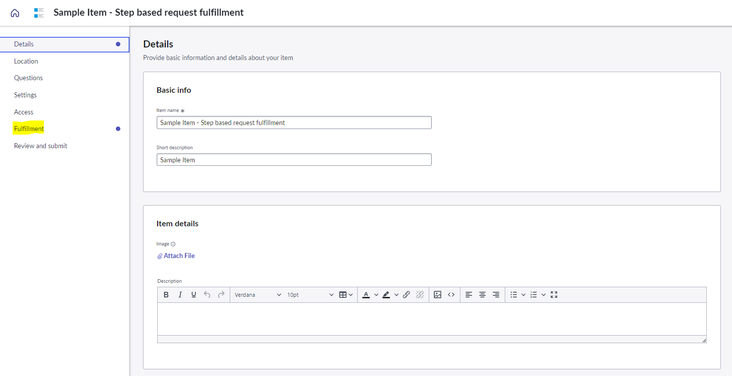Toggle fullscreen editor mode
The width and height of the screenshot is (732, 376).
pos(554,295)
